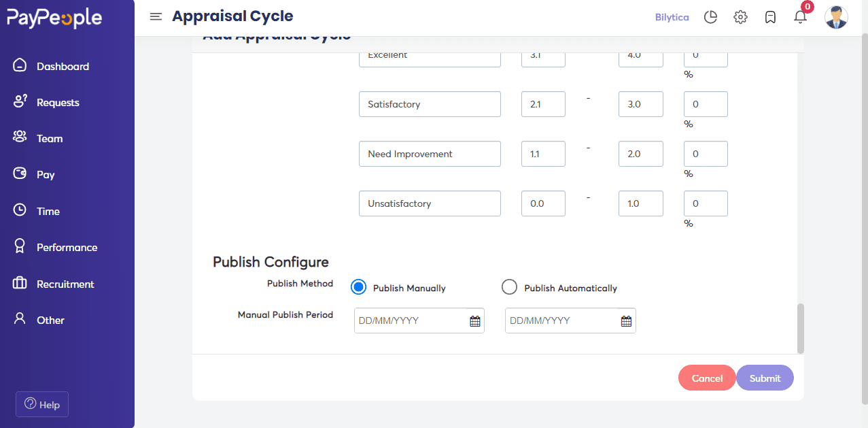868x428 pixels.
Task: Open the notifications bell icon
Action: coord(800,17)
